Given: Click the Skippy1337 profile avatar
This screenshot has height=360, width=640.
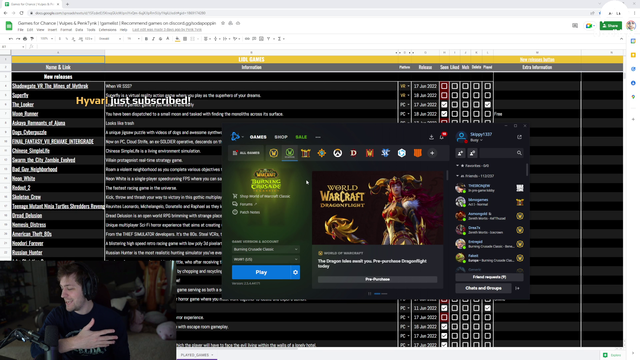Looking at the screenshot, I should click(x=461, y=137).
